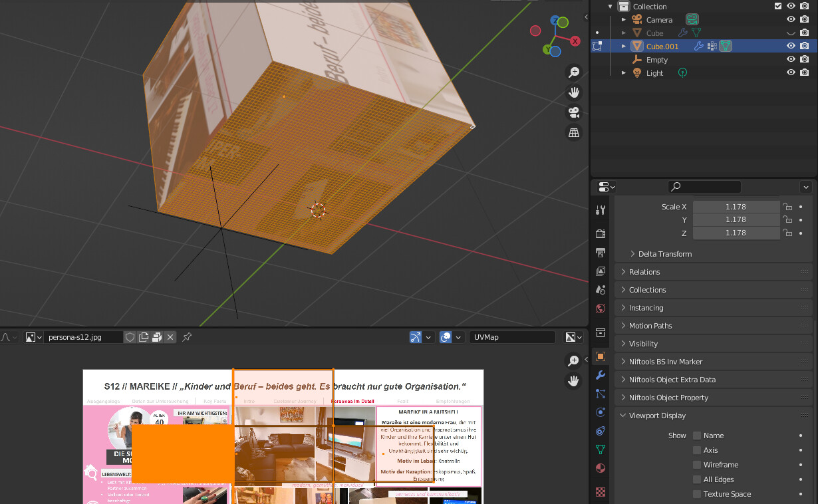Click the Camera data icon in outliner
This screenshot has width=818, height=504.
pos(692,19)
